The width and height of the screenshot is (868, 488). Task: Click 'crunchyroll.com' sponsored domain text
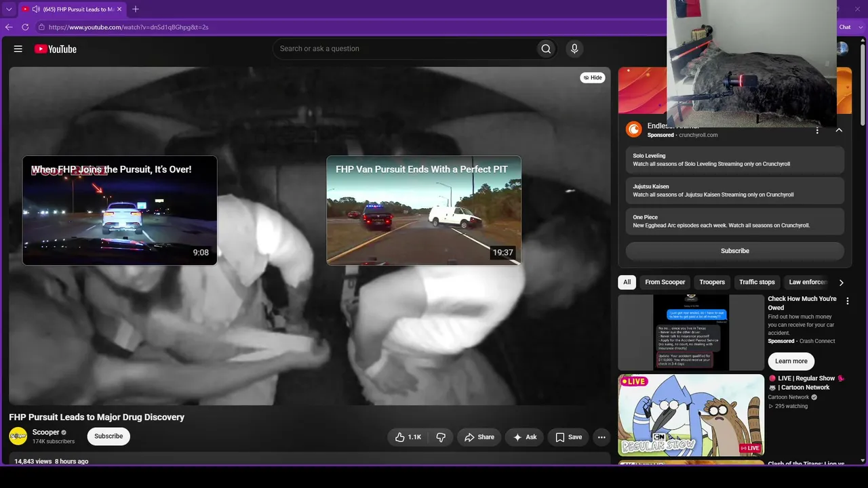click(x=698, y=135)
